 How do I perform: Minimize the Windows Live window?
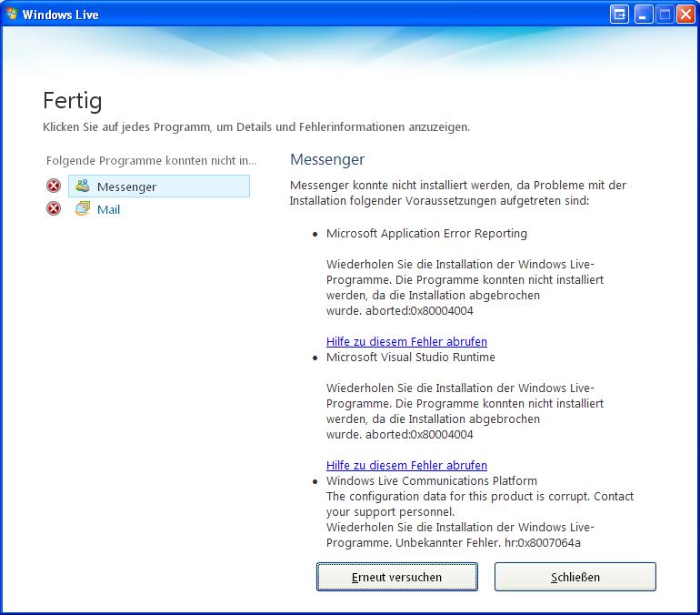pyautogui.click(x=643, y=15)
